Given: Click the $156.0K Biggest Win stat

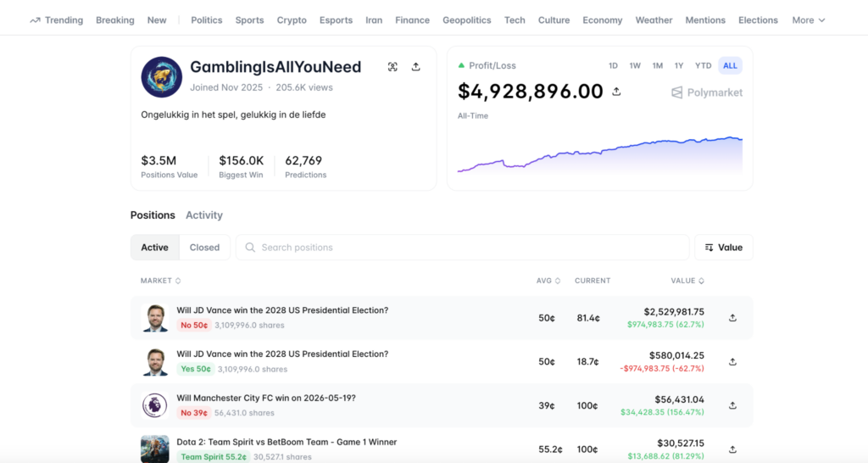Looking at the screenshot, I should point(241,167).
